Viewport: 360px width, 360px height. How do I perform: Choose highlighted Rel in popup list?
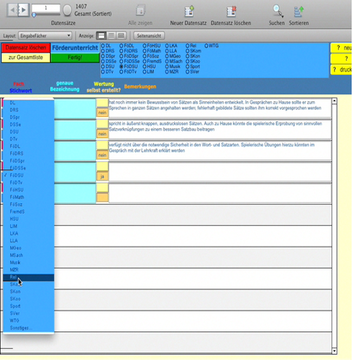click(28, 277)
